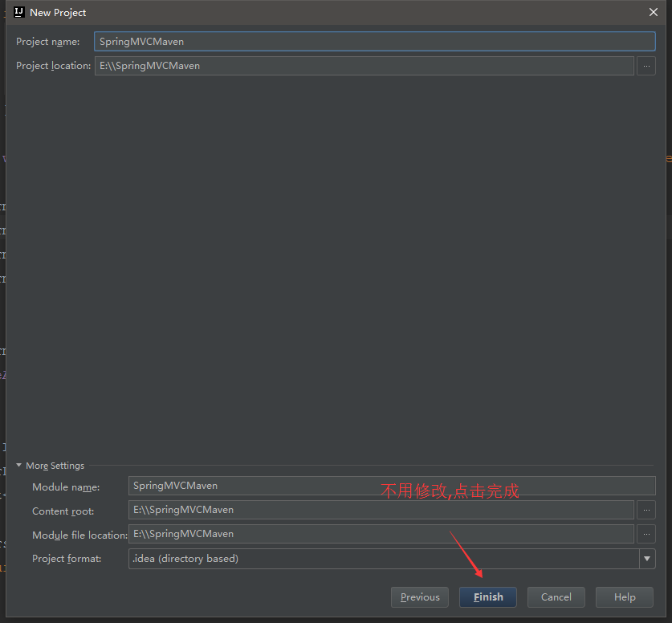Click the 'Project format:' label
The image size is (672, 623).
point(67,559)
